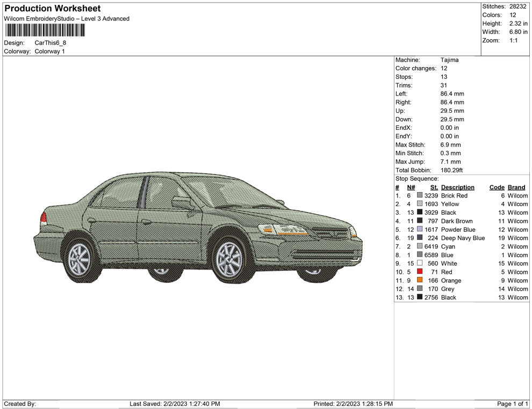This screenshot has width=532, height=409.
Task: Select the Dark Brown thread swatch
Action: (x=420, y=221)
